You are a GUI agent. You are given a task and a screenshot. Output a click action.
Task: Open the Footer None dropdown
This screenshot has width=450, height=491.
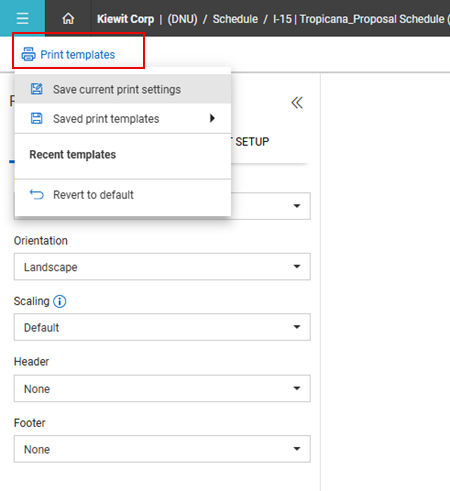(x=162, y=449)
